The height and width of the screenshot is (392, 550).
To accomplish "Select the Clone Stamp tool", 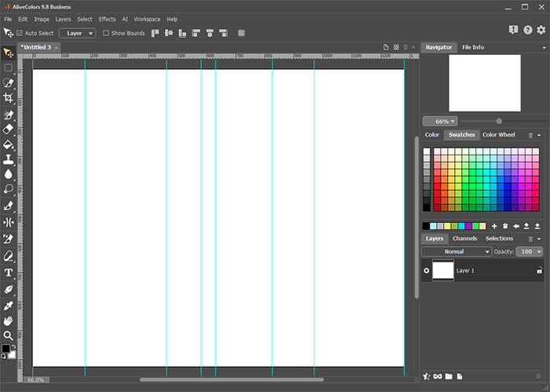I will coord(8,159).
